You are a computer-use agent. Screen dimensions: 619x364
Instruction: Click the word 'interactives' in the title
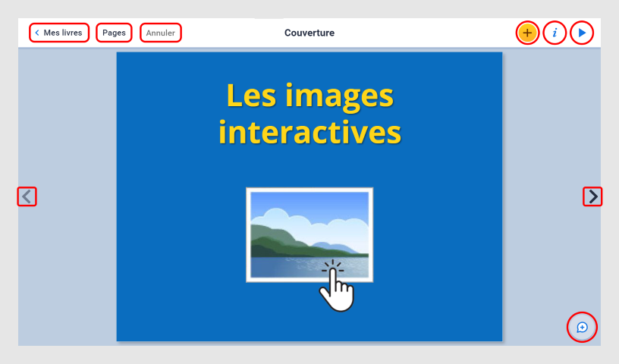coord(309,133)
